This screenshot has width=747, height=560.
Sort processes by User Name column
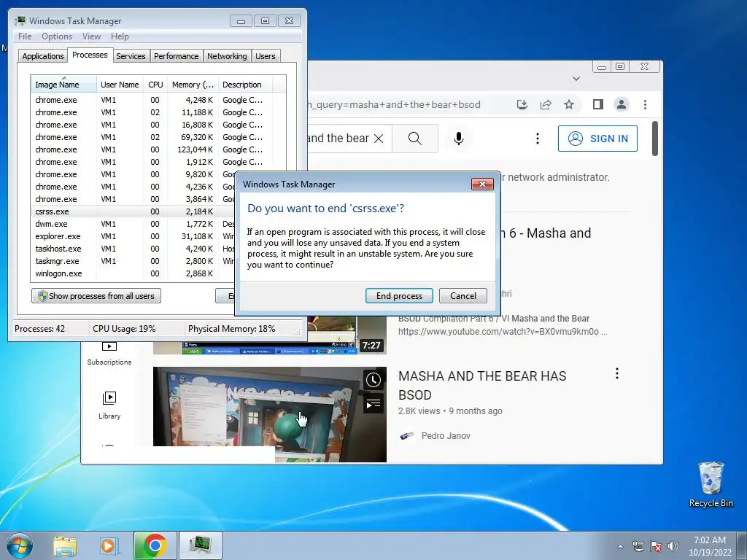pyautogui.click(x=120, y=85)
